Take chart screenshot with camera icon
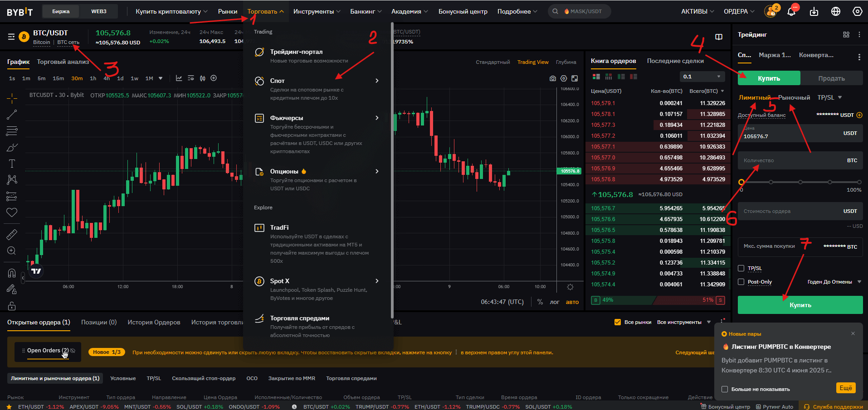The height and width of the screenshot is (410, 868). (552, 78)
